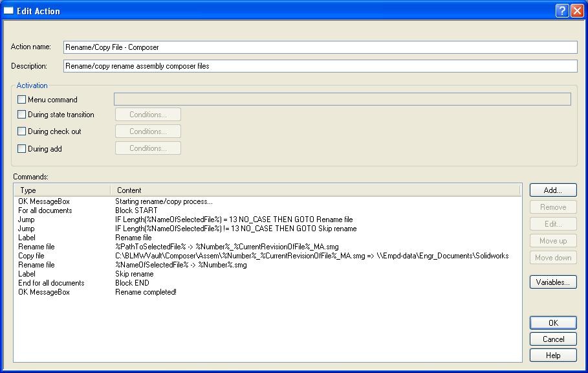Check the During state transition option
588x373 pixels.
pyautogui.click(x=22, y=115)
